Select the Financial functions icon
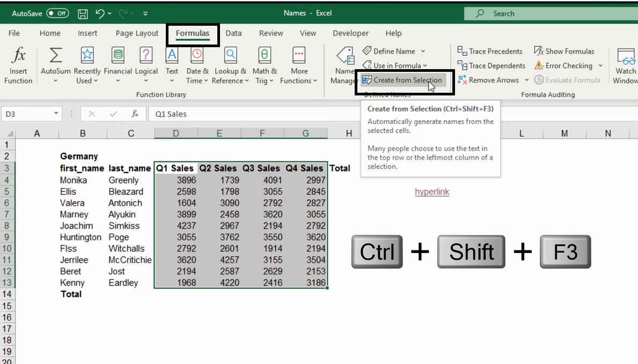Image resolution: width=638 pixels, height=364 pixels. tap(118, 54)
